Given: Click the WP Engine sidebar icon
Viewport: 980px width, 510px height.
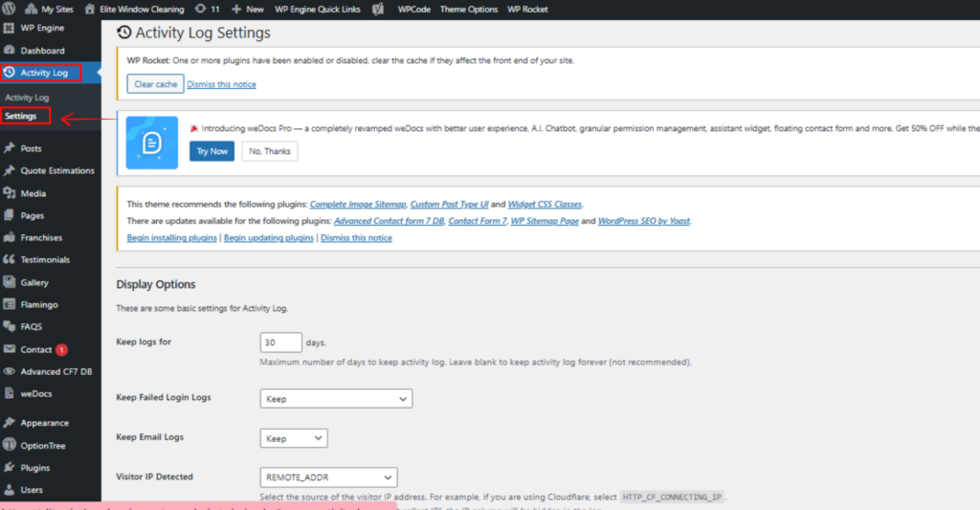Looking at the screenshot, I should pos(9,28).
